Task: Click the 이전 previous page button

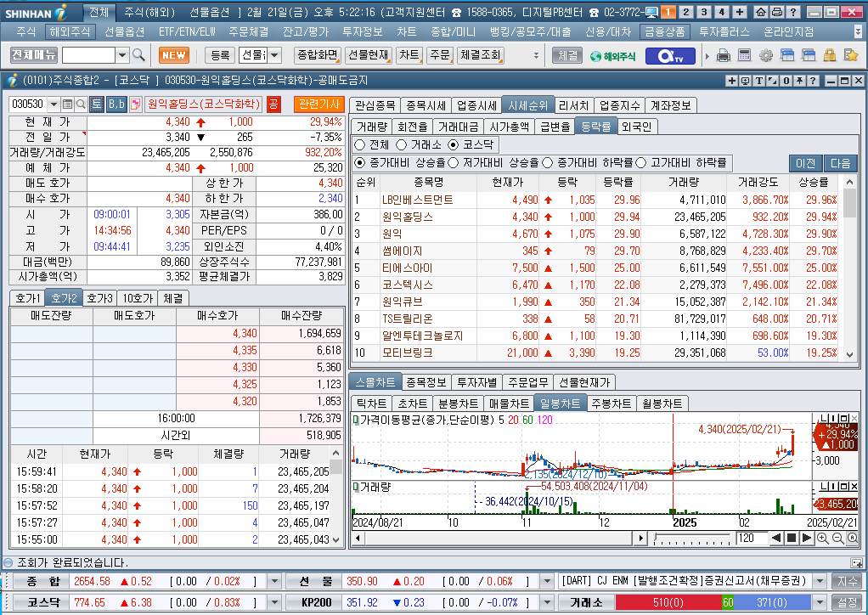Action: (x=805, y=163)
